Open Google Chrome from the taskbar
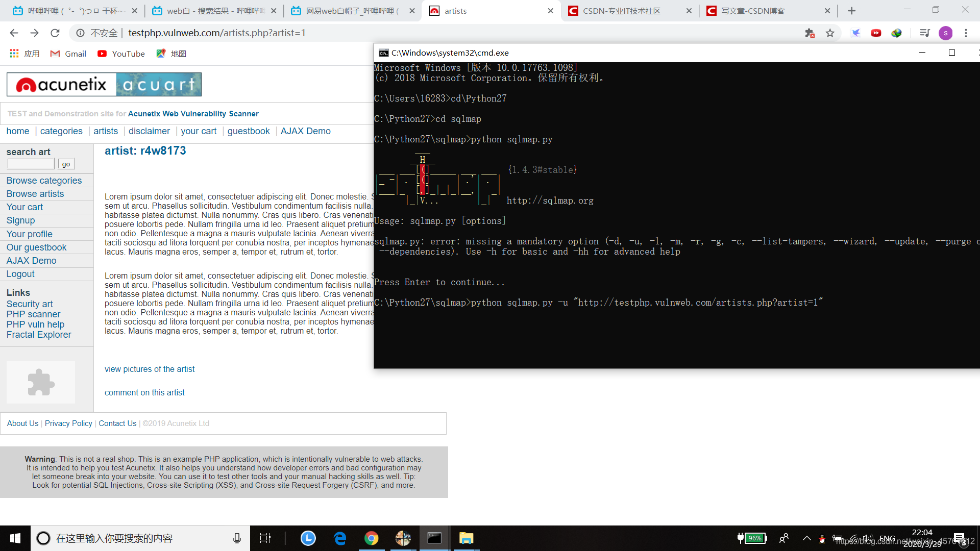 (x=372, y=538)
